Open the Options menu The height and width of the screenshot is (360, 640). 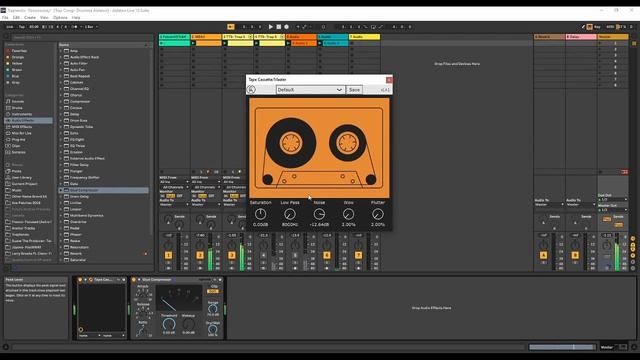[60, 18]
